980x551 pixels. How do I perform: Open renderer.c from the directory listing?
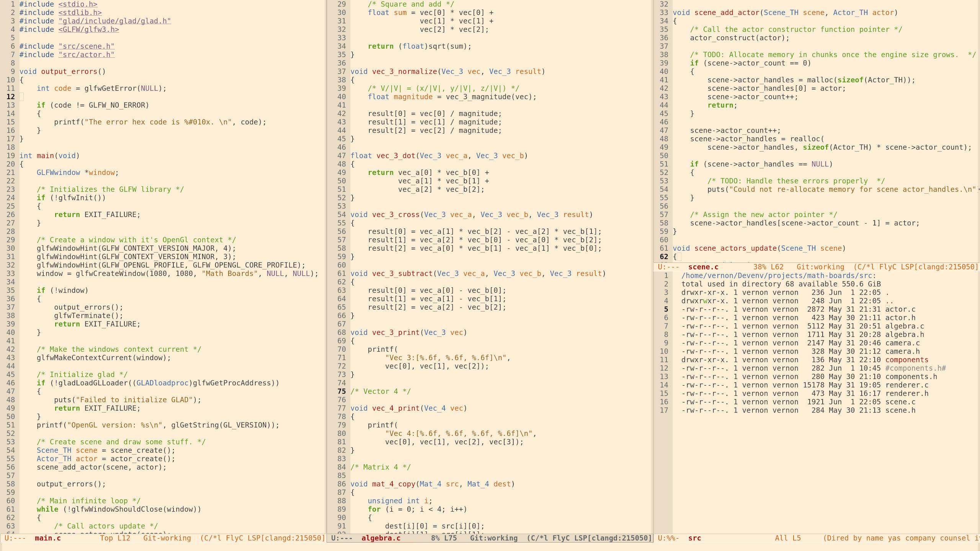tap(906, 385)
